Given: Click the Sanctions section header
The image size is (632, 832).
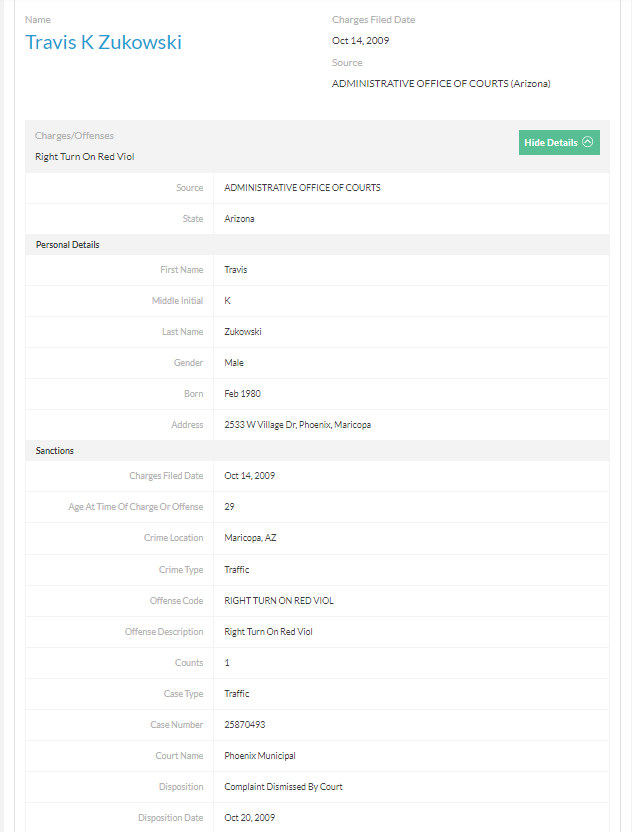Looking at the screenshot, I should point(55,450).
